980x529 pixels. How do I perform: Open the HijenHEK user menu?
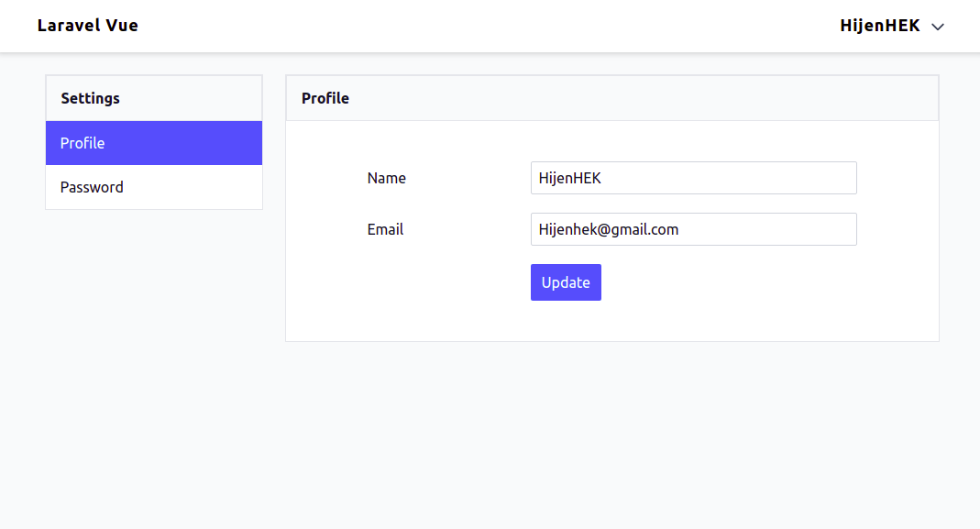click(x=880, y=26)
